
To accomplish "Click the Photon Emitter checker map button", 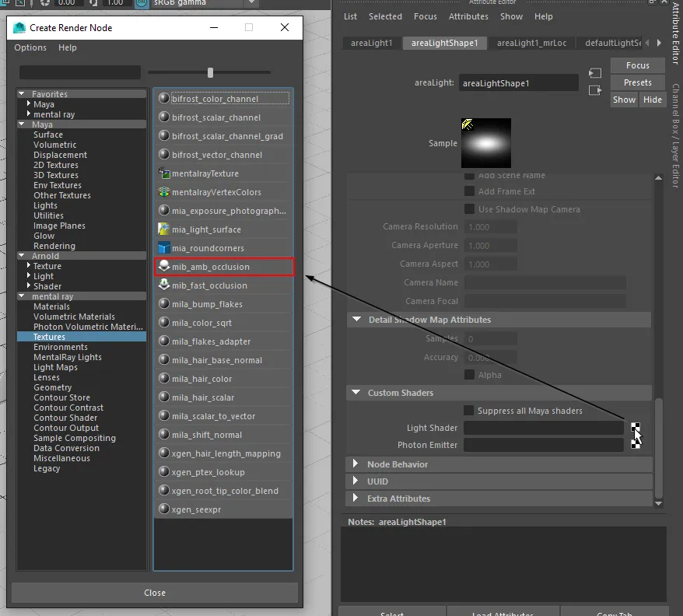I will tap(636, 444).
